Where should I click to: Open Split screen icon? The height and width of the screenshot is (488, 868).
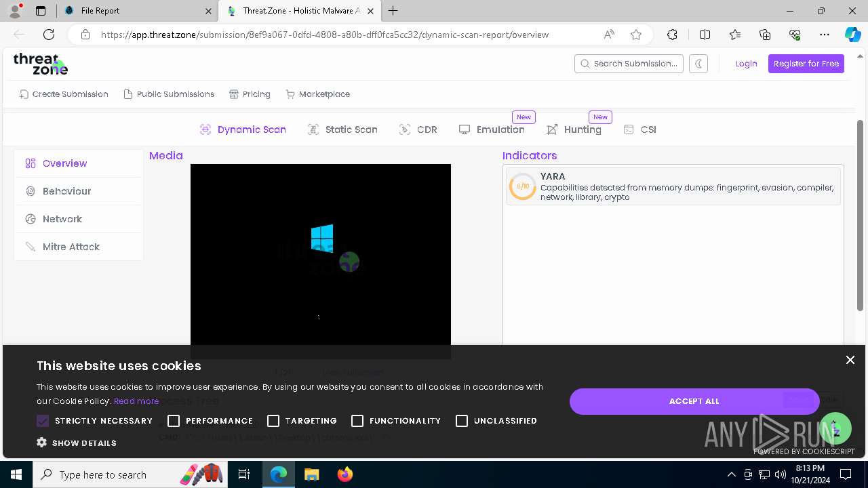click(705, 35)
